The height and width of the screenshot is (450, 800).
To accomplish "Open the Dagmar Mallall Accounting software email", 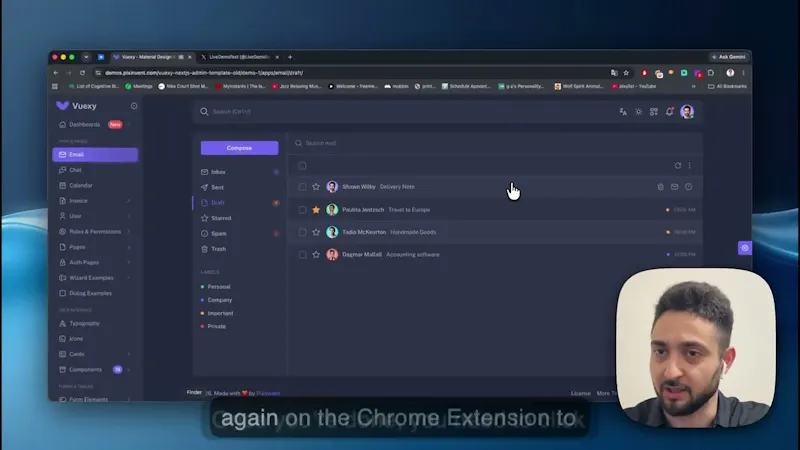I will 495,255.
